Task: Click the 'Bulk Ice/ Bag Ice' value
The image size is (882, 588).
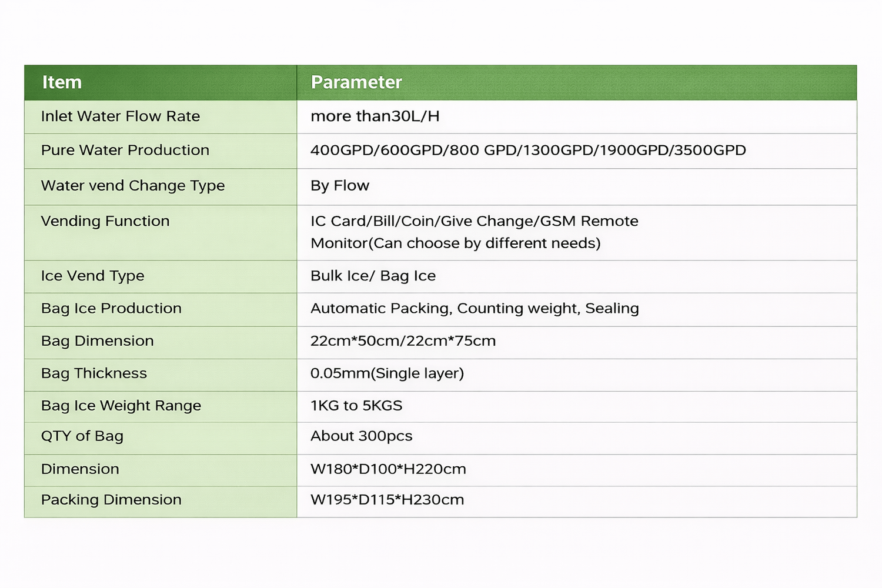Action: (373, 276)
